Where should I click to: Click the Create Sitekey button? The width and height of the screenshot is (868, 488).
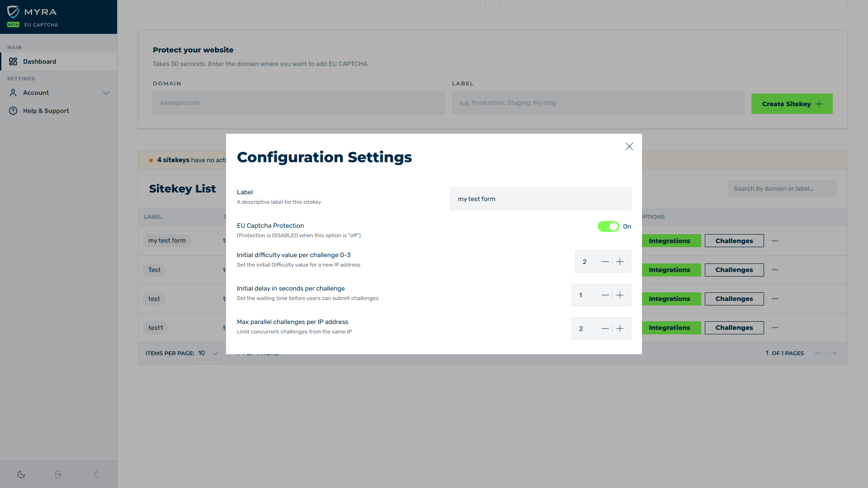(792, 104)
